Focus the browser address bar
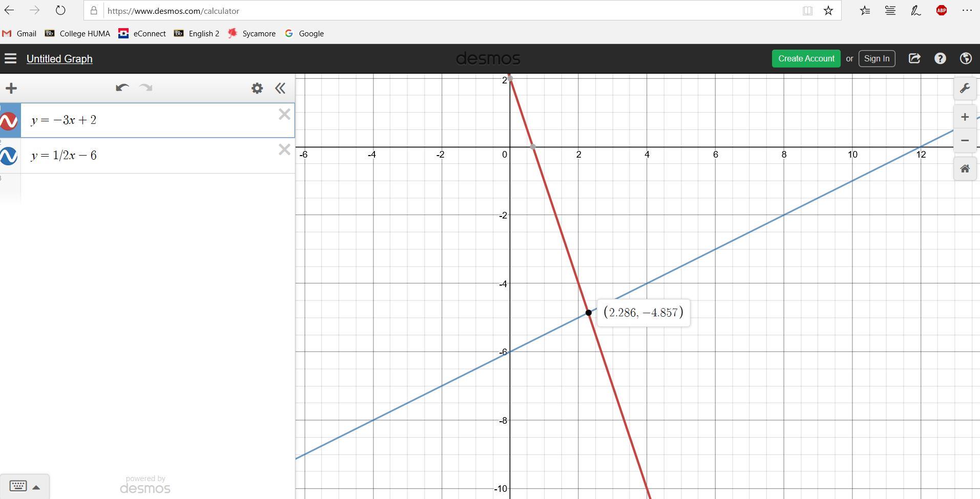Viewport: 980px width, 499px height. coord(451,11)
